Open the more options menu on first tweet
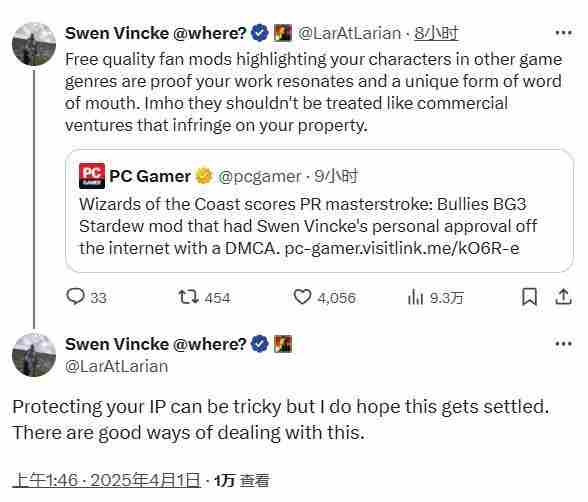Viewport: 588px width, 502px height. [564, 33]
